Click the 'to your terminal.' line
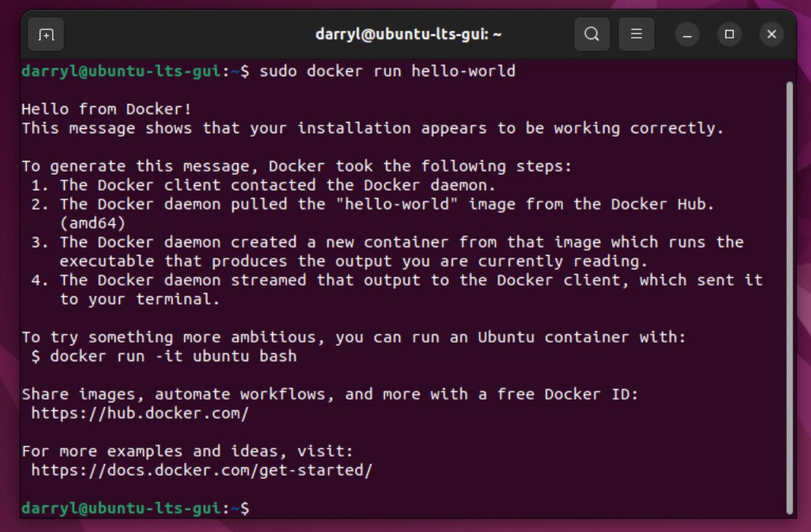The height and width of the screenshot is (532, 811). 140,299
